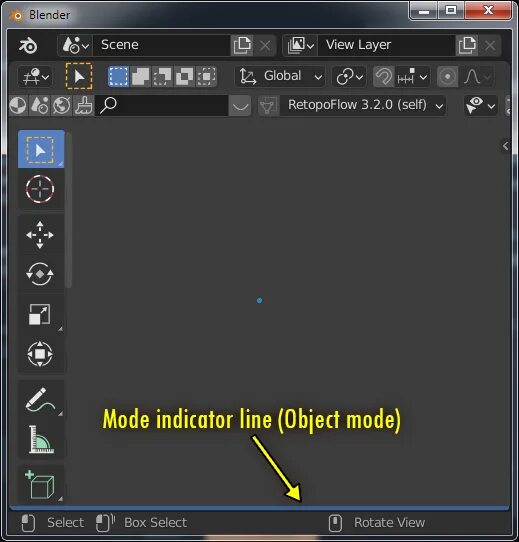Set selection mode to invert
The height and width of the screenshot is (542, 519).
coord(185,76)
